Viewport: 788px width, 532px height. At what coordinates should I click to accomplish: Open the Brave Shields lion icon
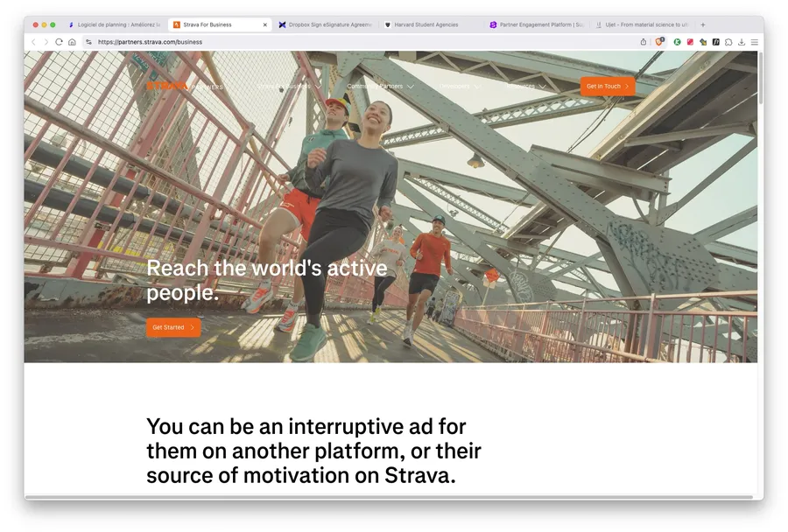(x=658, y=42)
